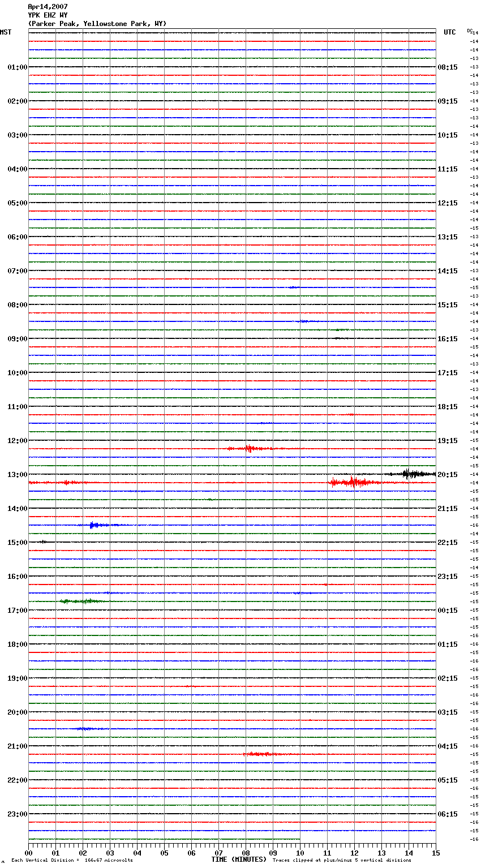Screen dimensions: 481x868
Task: Select the 05:00 MST time label
Action: pos(17,203)
